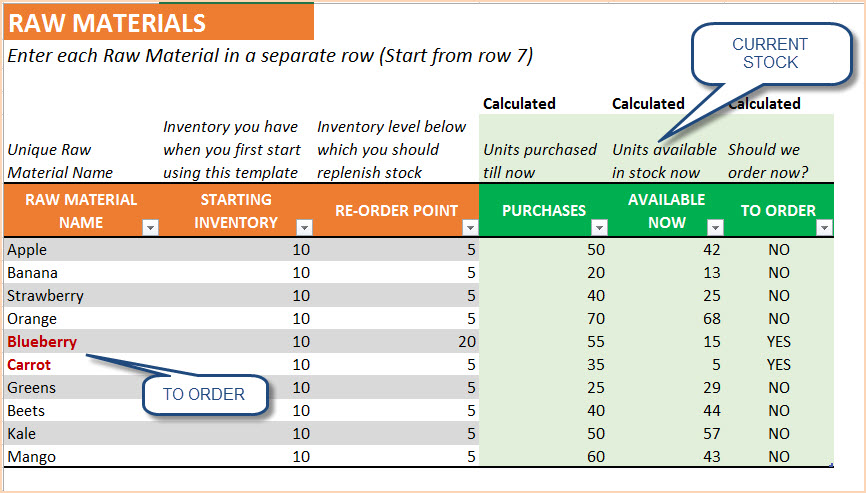This screenshot has height=493, width=866.
Task: Select the Apple starting inventory cell
Action: click(236, 250)
